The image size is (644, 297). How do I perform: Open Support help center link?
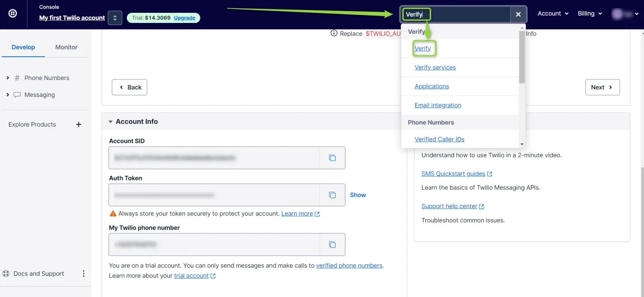[453, 207]
